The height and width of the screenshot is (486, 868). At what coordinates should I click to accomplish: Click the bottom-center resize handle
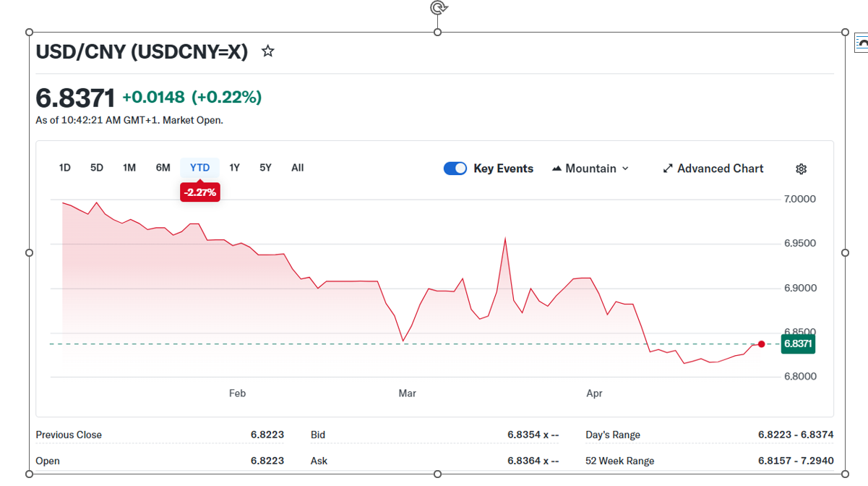(437, 474)
